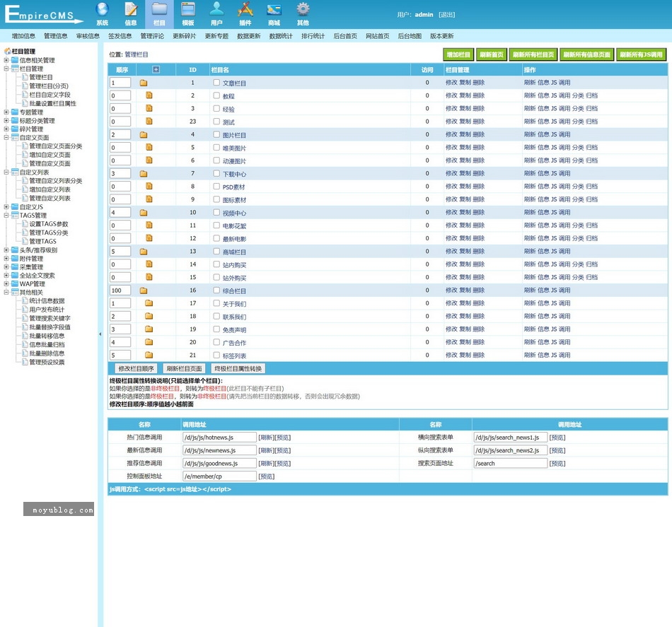The height and width of the screenshot is (627, 672).
Task: Click the /search address input field
Action: point(511,463)
